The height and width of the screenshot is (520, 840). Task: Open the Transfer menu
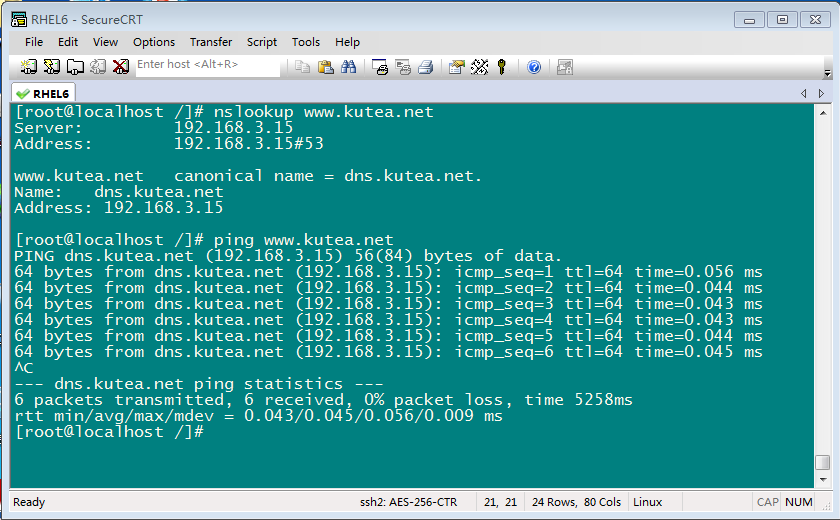(211, 42)
